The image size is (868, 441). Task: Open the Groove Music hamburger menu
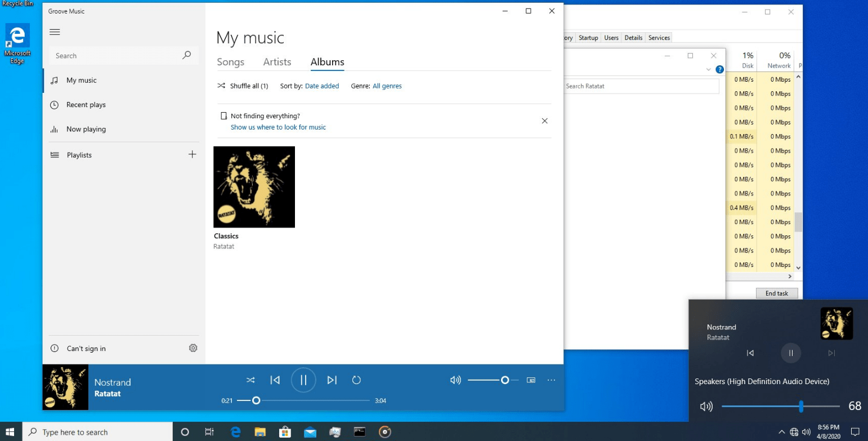click(55, 32)
